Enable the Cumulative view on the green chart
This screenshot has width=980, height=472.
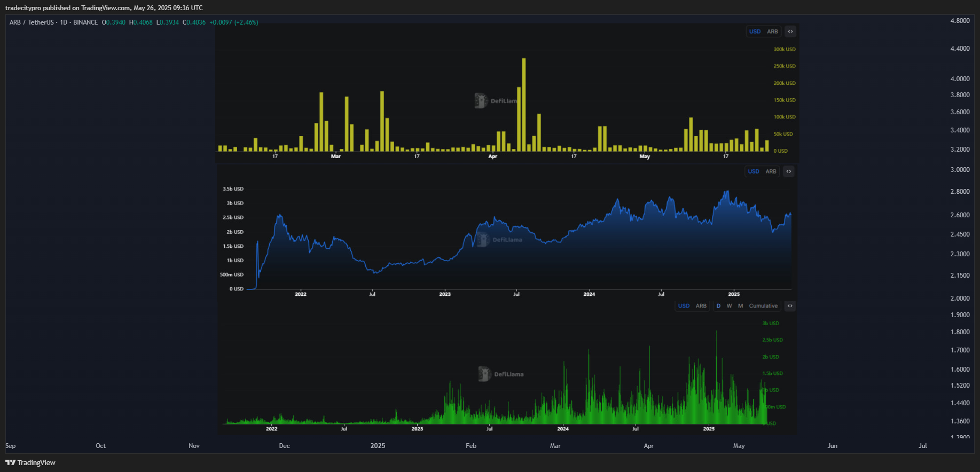click(763, 306)
